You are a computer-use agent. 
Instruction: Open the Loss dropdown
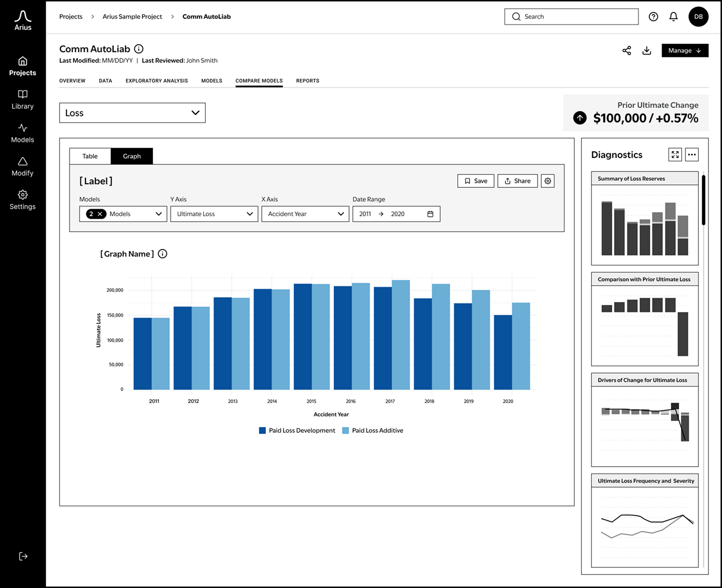pyautogui.click(x=132, y=113)
